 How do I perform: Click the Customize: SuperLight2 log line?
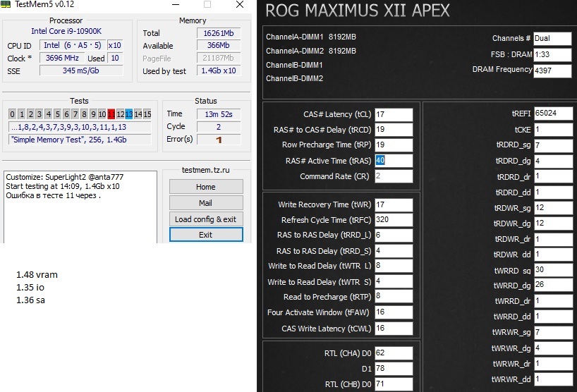click(65, 177)
